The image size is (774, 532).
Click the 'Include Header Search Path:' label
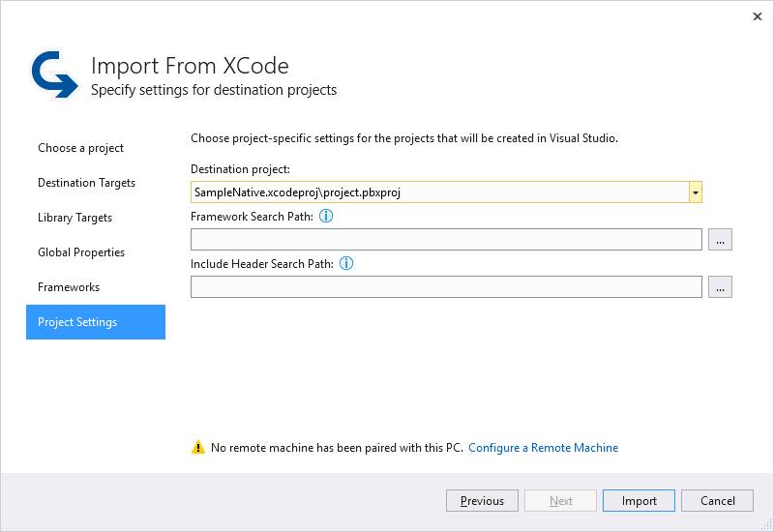click(x=262, y=263)
